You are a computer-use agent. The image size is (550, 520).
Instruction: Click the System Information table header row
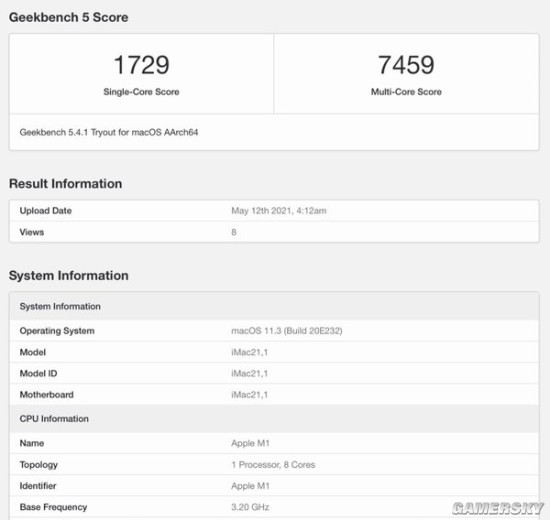tap(274, 306)
